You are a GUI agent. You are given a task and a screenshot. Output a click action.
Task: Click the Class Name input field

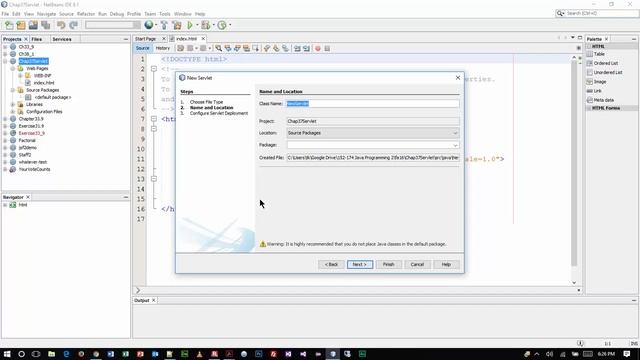(373, 104)
